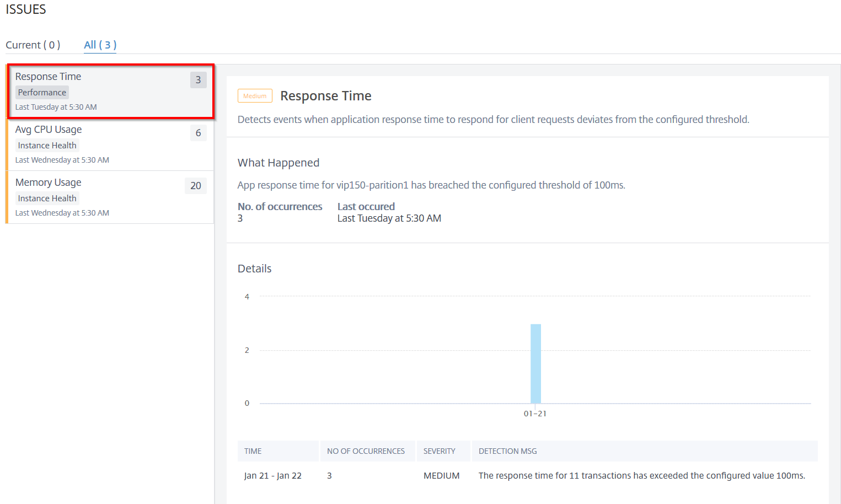This screenshot has width=841, height=504.
Task: Click the MEDIUM severity cell
Action: point(442,475)
